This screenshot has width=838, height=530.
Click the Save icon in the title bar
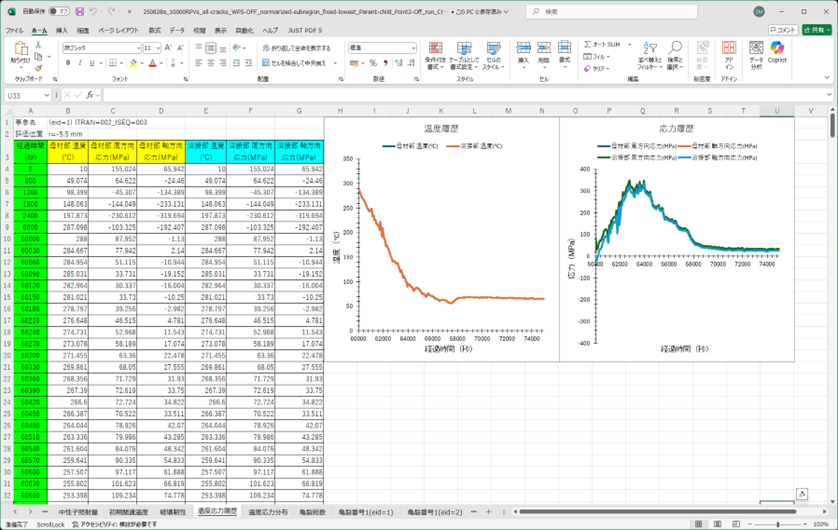[80, 12]
